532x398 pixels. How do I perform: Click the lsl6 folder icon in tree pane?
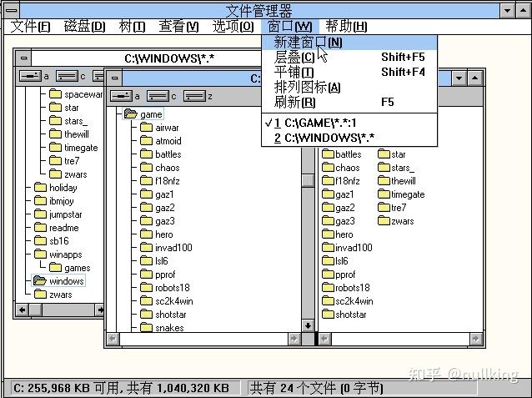click(x=146, y=261)
